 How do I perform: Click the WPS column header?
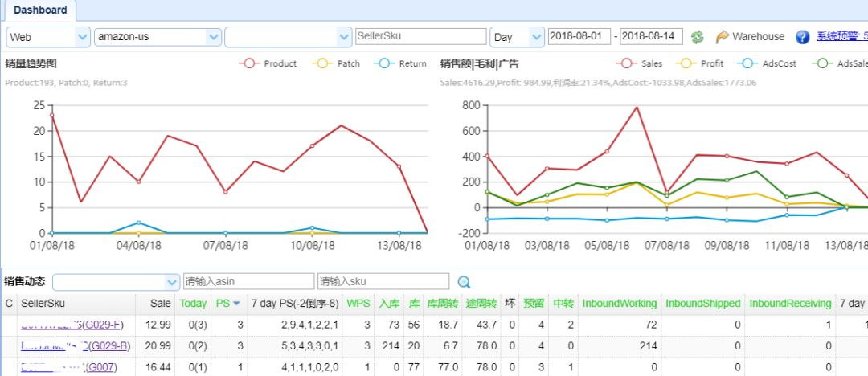click(x=358, y=304)
